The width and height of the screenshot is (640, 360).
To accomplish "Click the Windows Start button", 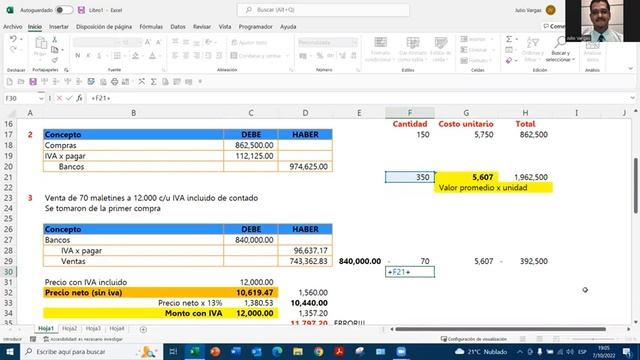I will 10,351.
